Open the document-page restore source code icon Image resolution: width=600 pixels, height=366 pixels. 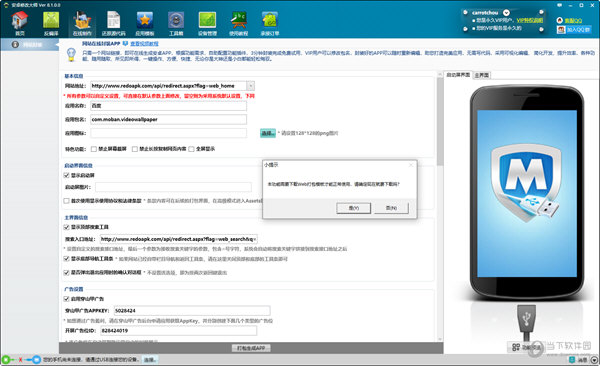(114, 23)
